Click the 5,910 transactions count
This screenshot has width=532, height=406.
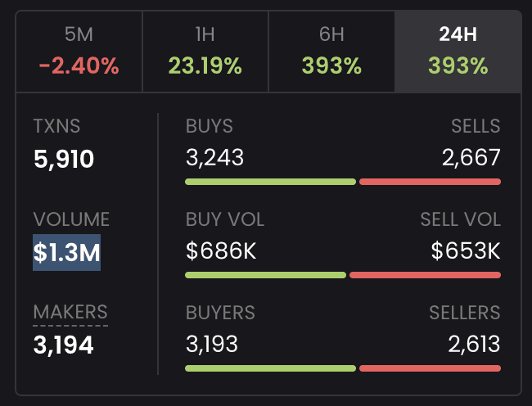[x=64, y=159]
